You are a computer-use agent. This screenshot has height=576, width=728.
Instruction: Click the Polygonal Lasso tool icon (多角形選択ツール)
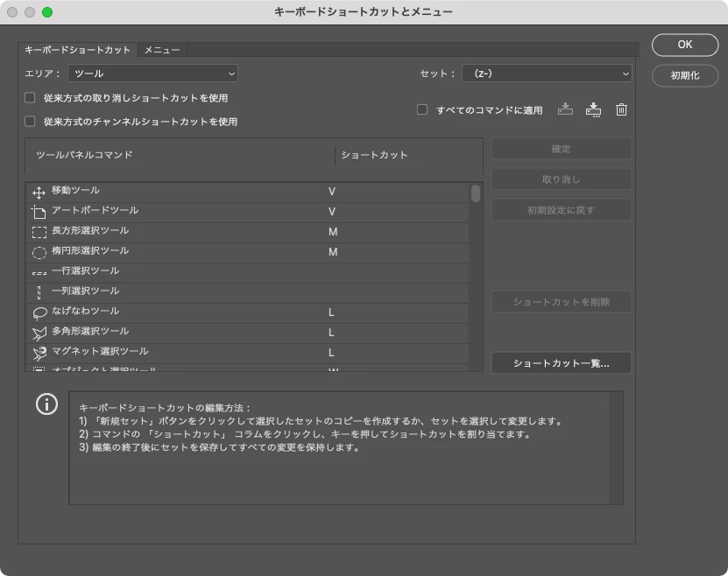click(39, 334)
